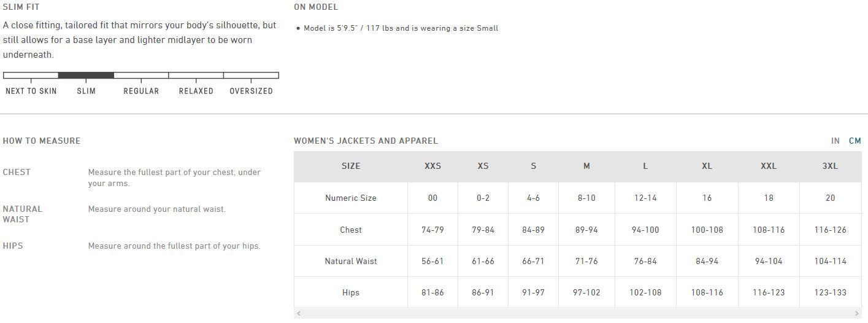The width and height of the screenshot is (868, 323).
Task: Click the dark Slim segment on fit scale
Action: [x=86, y=76]
